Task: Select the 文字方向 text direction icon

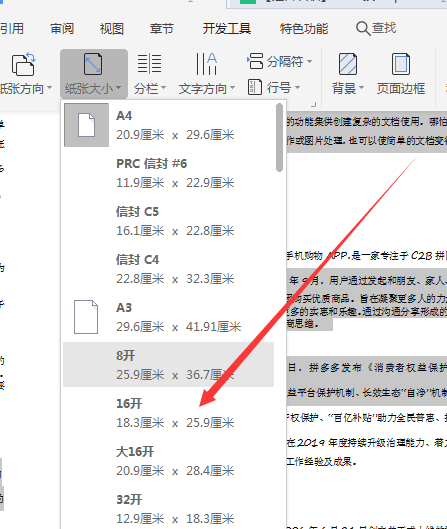Action: [206, 63]
